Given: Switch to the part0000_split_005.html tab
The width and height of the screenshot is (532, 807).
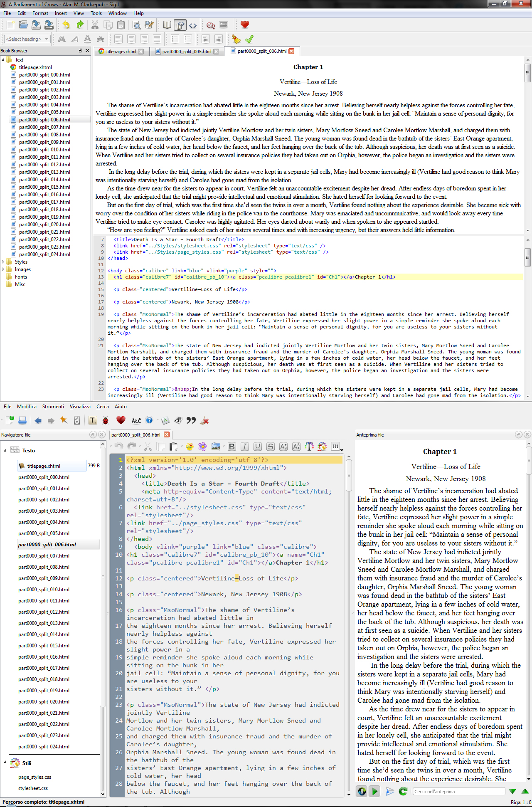Looking at the screenshot, I should click(x=187, y=52).
